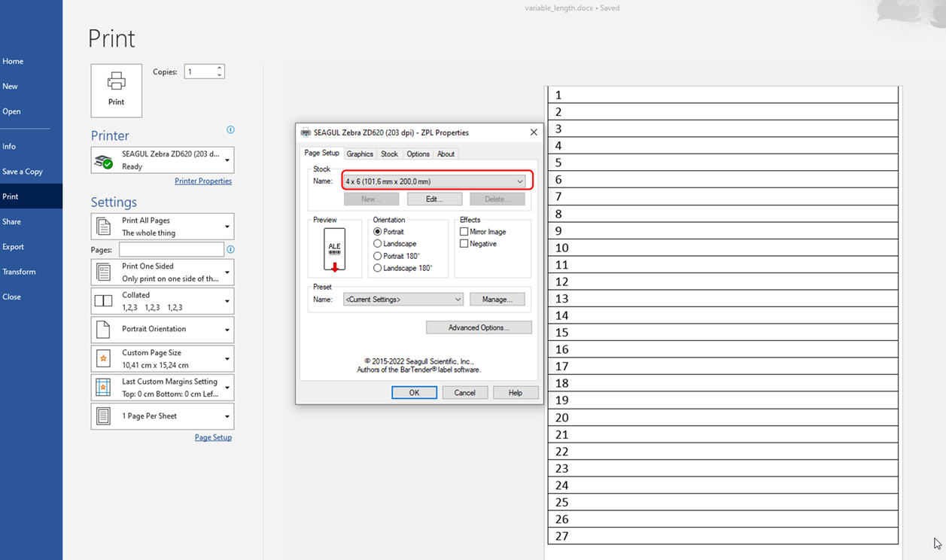Click the 1 Page Per Sheet icon
This screenshot has width=946, height=560.
(103, 415)
